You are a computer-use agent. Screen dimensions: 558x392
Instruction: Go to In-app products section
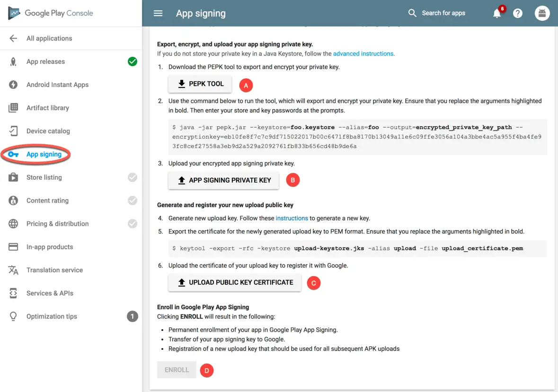(x=50, y=247)
